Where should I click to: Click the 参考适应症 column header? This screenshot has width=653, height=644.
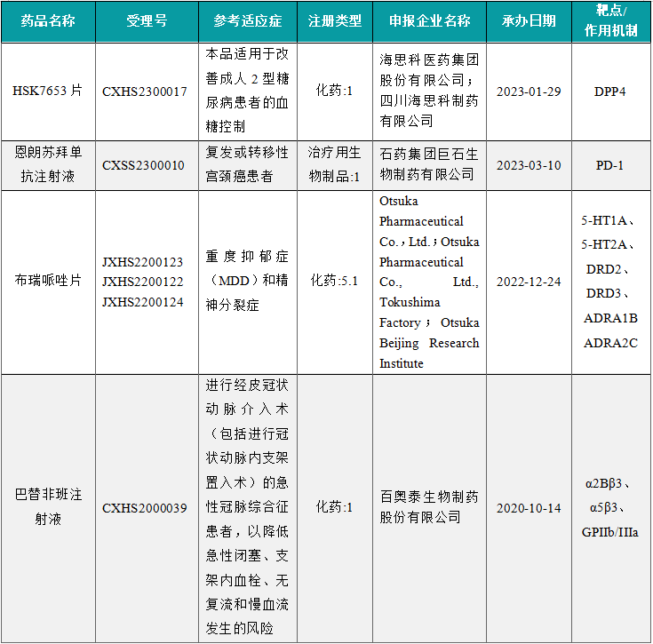coord(248,21)
